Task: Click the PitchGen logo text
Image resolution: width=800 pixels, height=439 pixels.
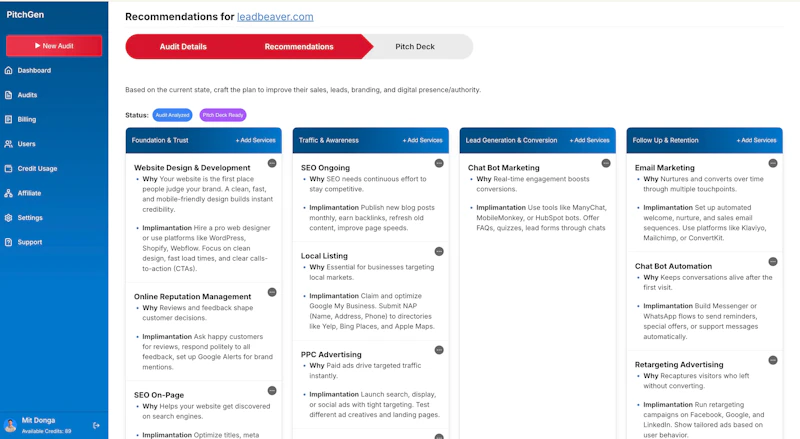Action: [x=25, y=15]
